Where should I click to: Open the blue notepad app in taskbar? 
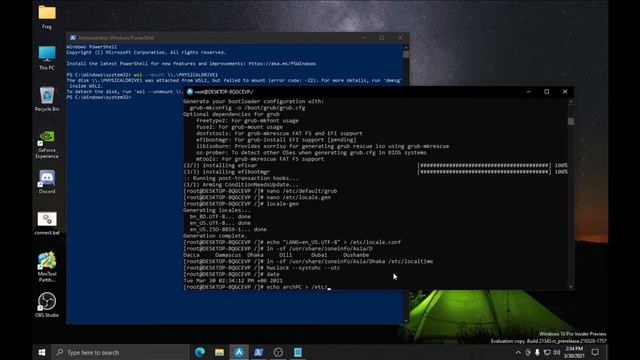(298, 352)
